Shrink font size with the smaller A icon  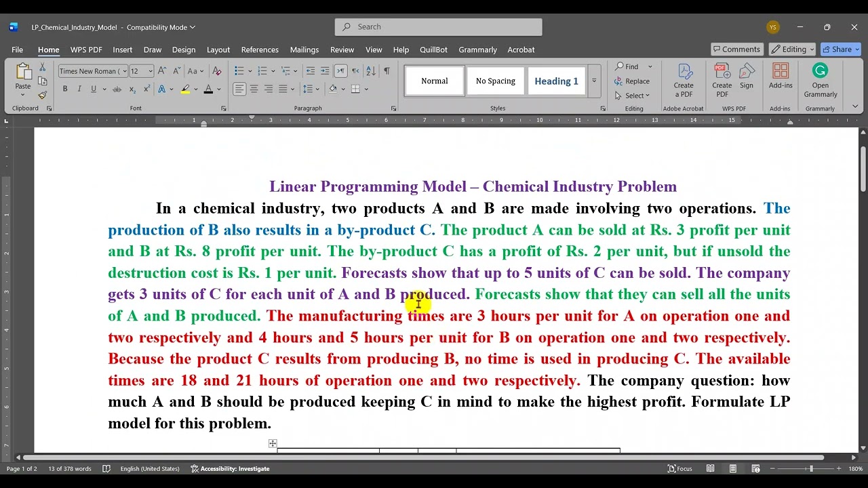[x=176, y=71]
